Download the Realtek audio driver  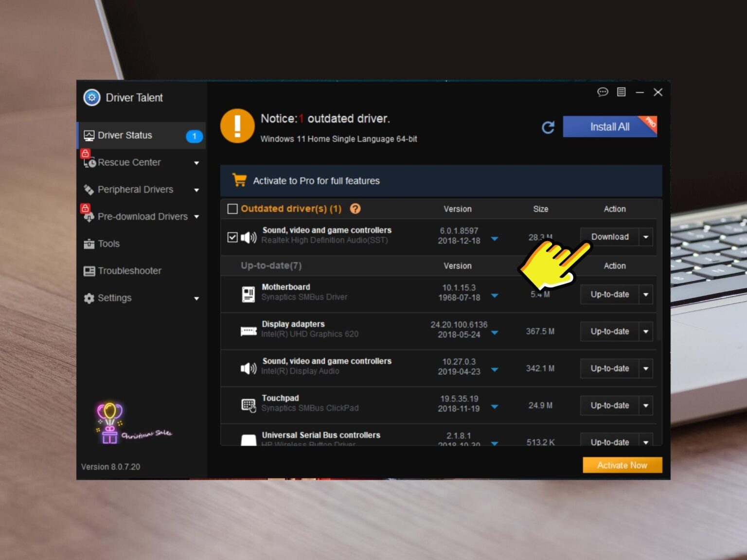pyautogui.click(x=610, y=237)
